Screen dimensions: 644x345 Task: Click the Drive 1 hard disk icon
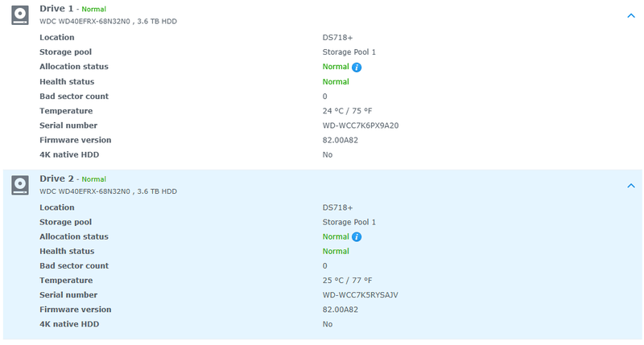click(20, 14)
